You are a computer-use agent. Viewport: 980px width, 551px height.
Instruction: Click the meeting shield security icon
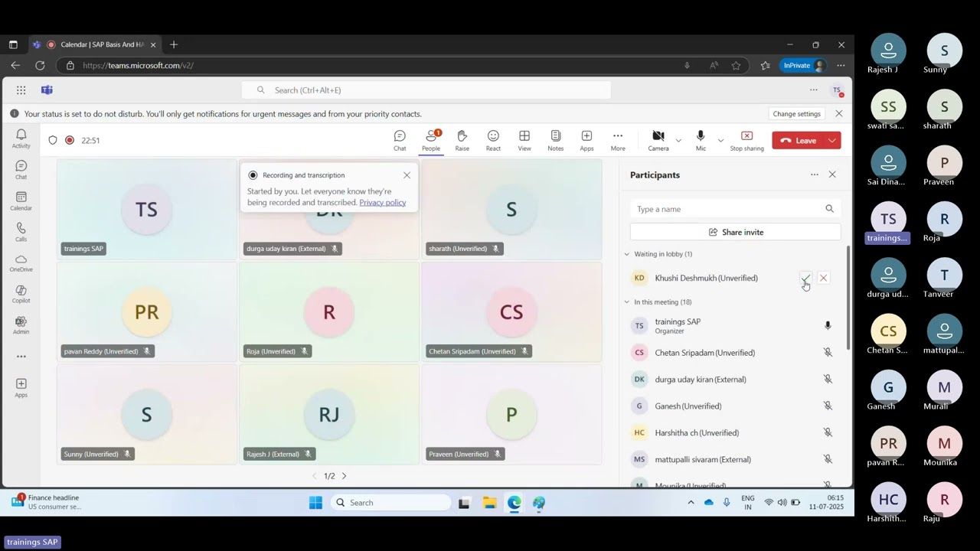point(53,140)
